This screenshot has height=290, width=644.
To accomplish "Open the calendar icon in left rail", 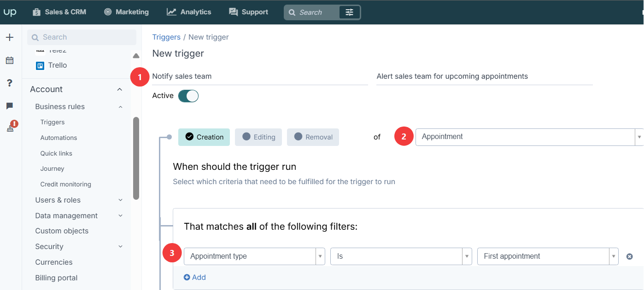I will pos(10,60).
